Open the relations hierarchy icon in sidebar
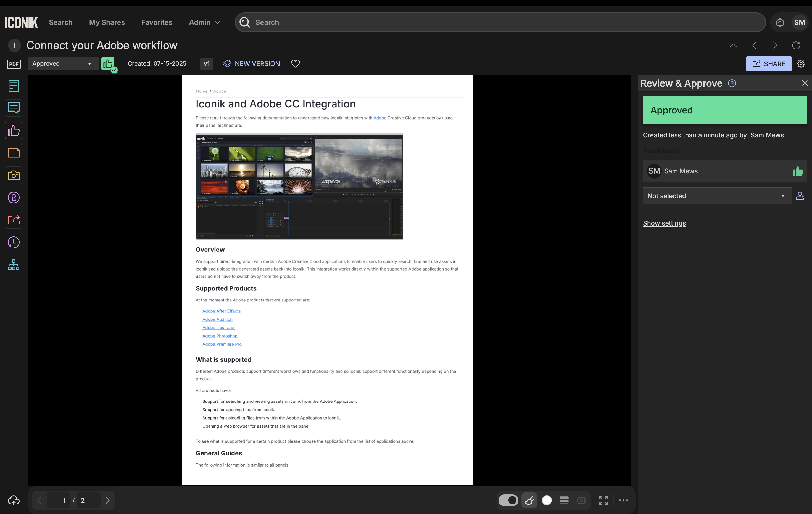This screenshot has width=812, height=514. tap(14, 265)
